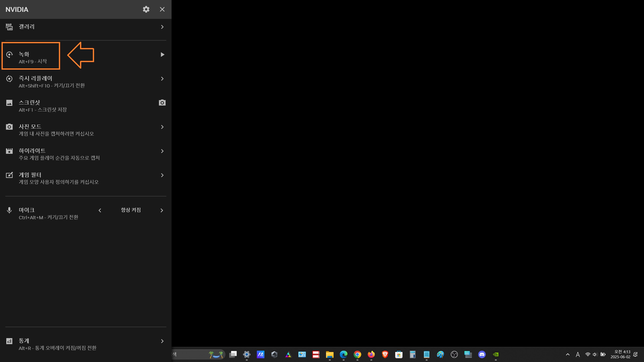644x362 pixels.
Task: Switch microphone mode to next option
Action: click(x=162, y=210)
